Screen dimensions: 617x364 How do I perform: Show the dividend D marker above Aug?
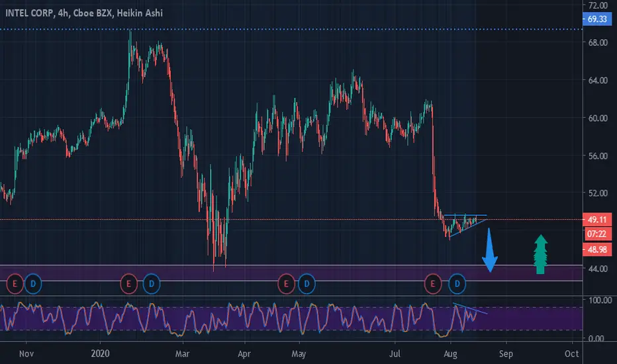(457, 284)
